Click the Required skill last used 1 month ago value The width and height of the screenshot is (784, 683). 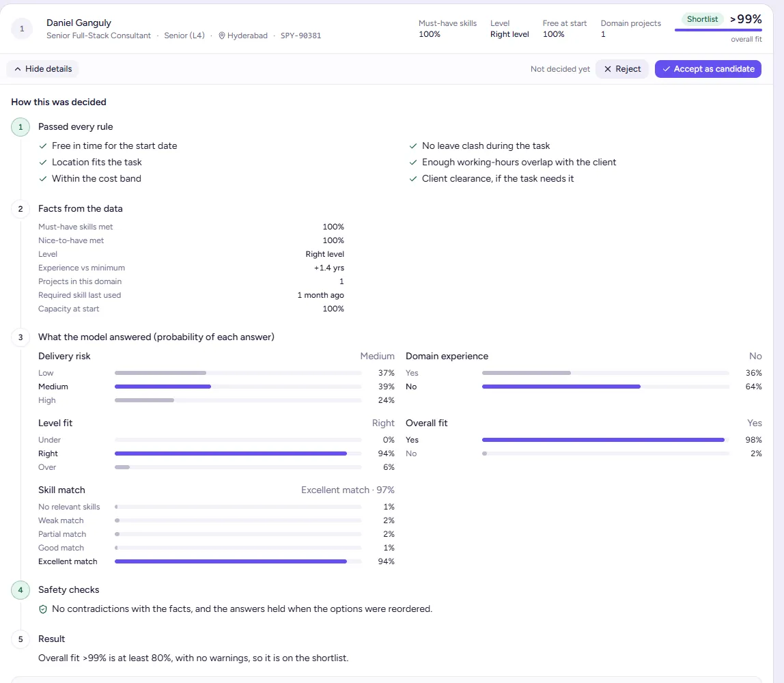(x=320, y=295)
